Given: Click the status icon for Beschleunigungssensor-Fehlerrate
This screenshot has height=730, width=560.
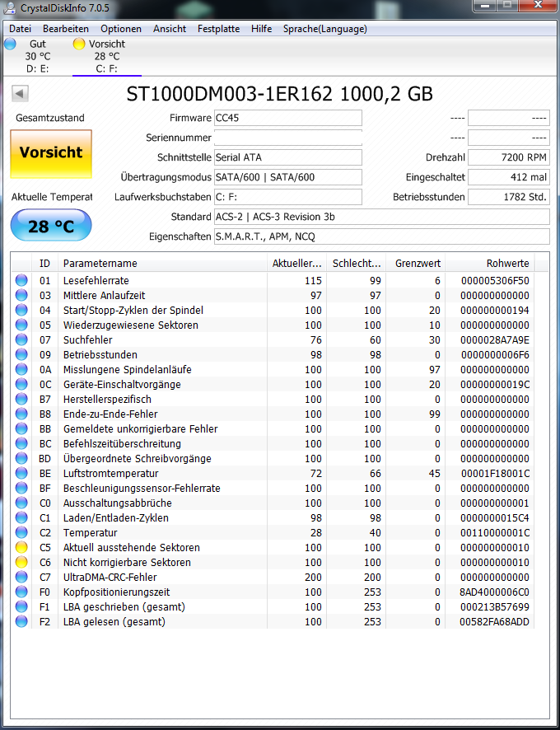Looking at the screenshot, I should (x=21, y=489).
